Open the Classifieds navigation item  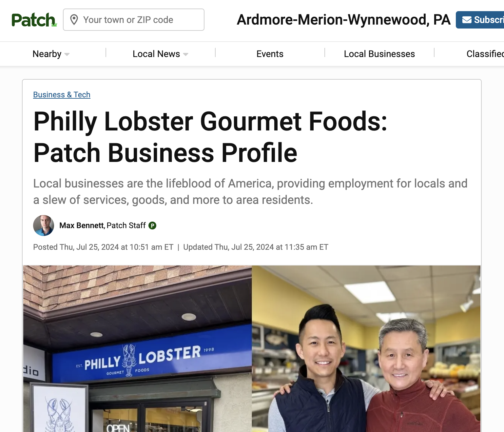click(485, 54)
